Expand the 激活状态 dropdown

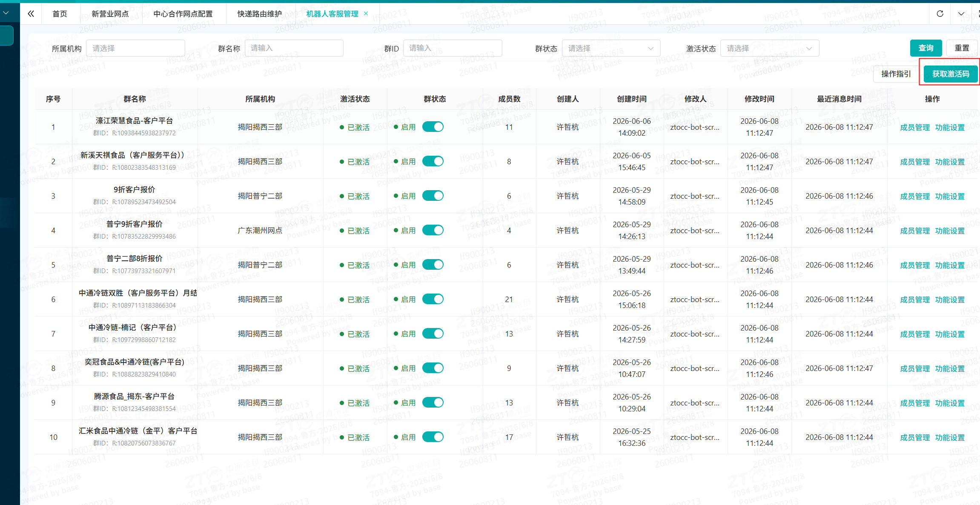click(769, 48)
